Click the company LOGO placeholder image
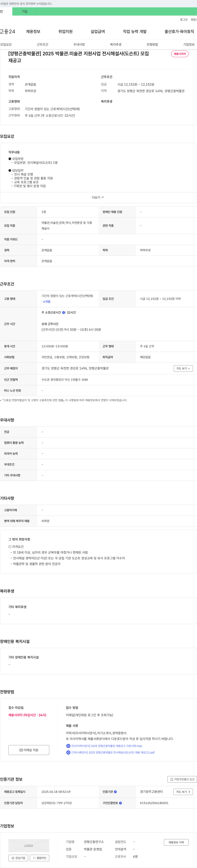This screenshot has width=197, height=868. click(29, 846)
